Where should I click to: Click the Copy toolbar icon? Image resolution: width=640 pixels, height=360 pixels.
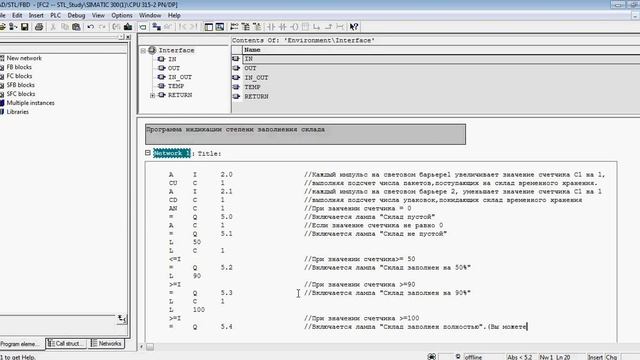(x=64, y=27)
